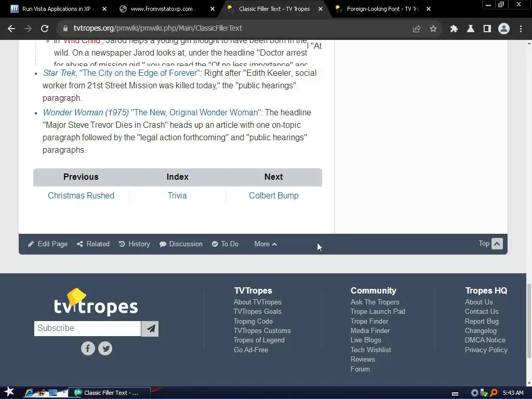Screen dimensions: 532x399
Task: Open the extensions puzzle-piece icon
Action: click(454, 29)
